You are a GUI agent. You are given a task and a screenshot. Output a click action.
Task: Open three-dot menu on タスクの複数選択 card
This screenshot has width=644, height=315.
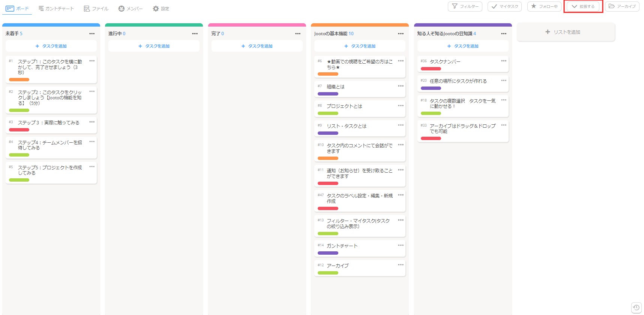pos(504,100)
